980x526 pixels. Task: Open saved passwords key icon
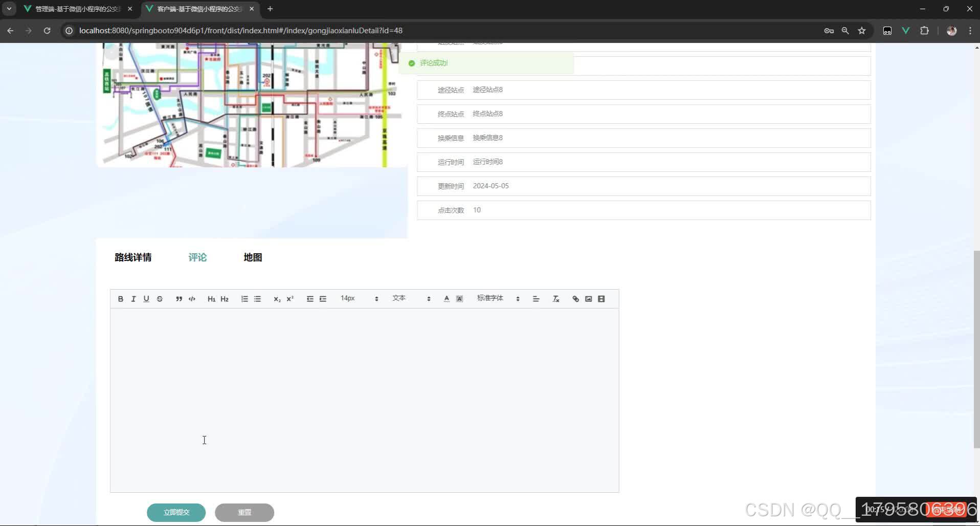(x=829, y=31)
